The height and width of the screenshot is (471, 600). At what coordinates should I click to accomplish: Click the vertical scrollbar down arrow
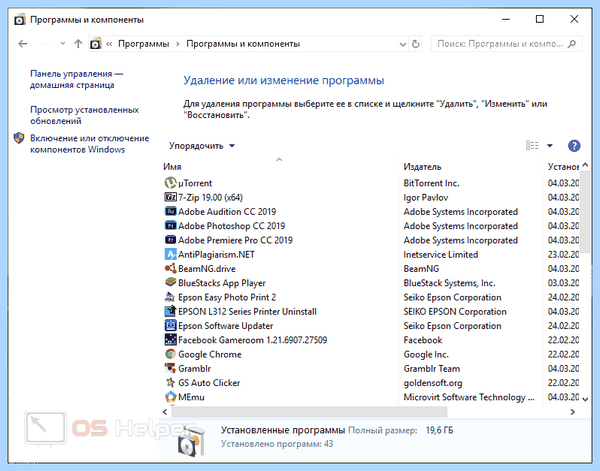(585, 399)
